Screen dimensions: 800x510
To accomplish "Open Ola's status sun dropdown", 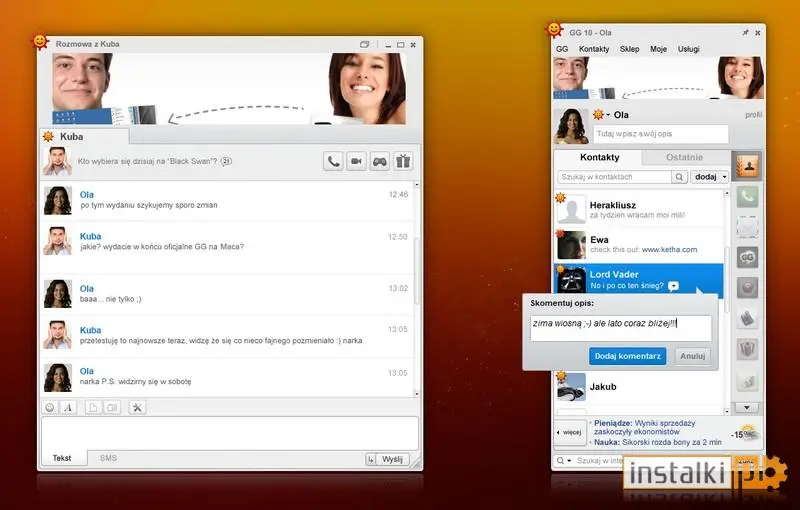I will [602, 115].
